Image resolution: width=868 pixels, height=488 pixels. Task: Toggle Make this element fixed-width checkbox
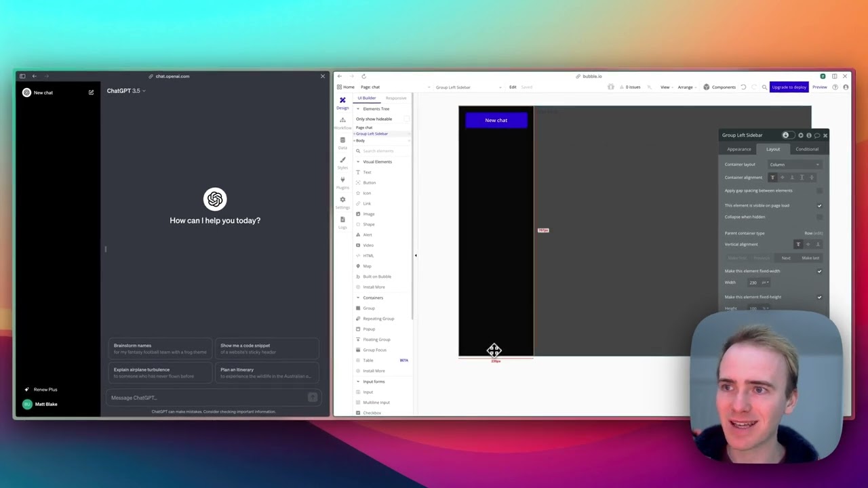click(x=819, y=271)
